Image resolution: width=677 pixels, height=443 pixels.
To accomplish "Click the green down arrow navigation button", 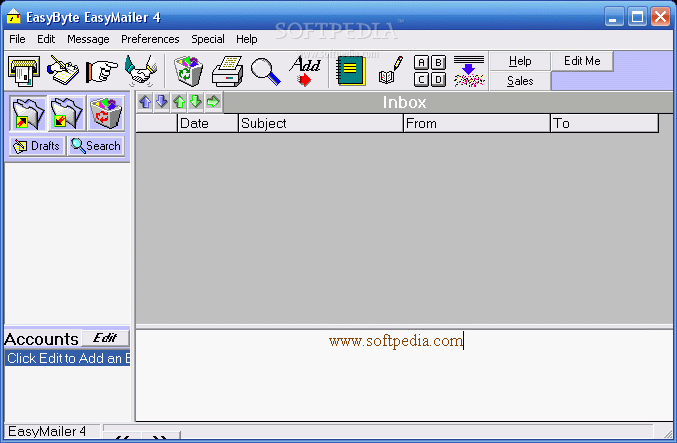I will coord(196,102).
